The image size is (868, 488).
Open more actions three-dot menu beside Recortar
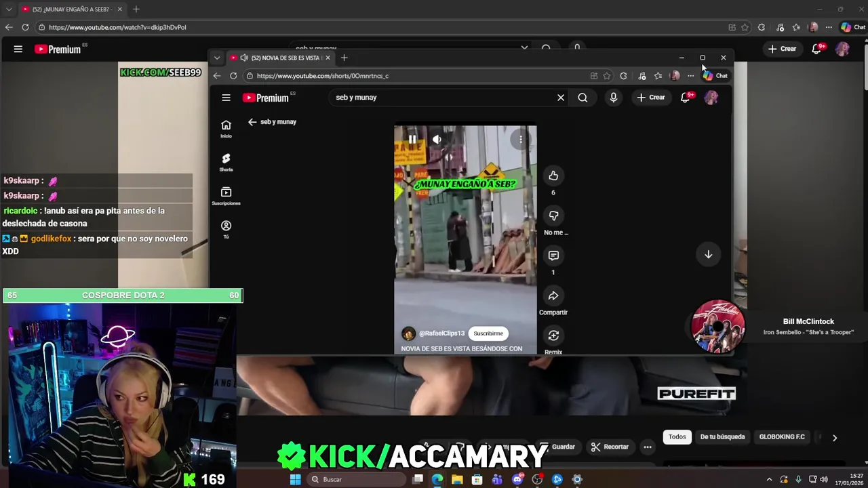click(x=648, y=447)
